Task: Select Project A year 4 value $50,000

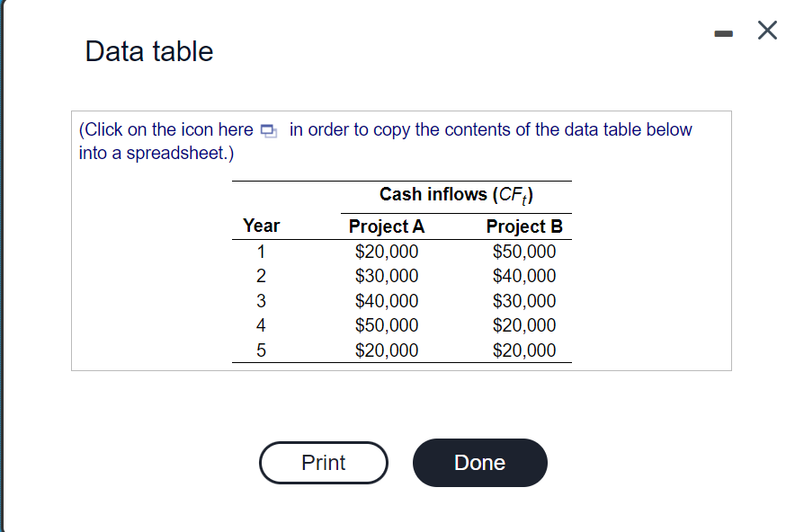Action: (387, 325)
